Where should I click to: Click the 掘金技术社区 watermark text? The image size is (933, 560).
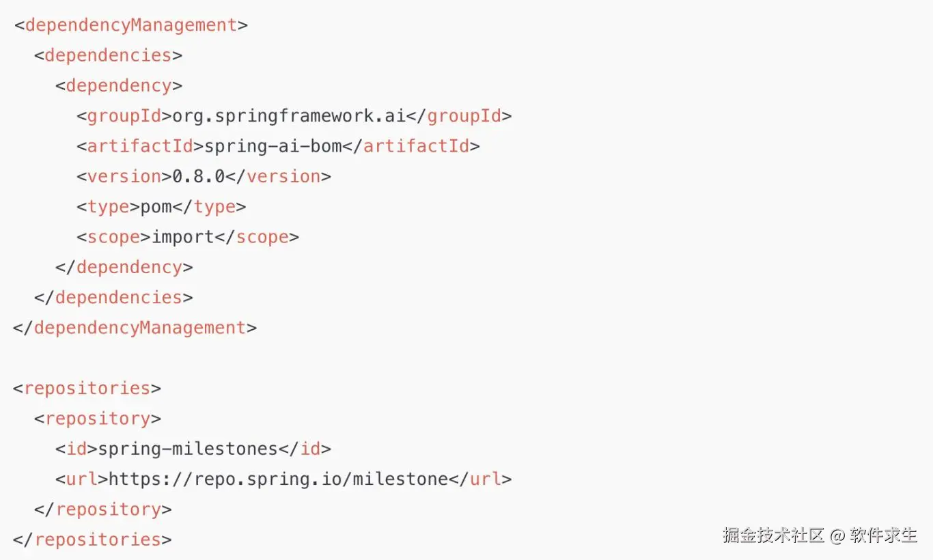774,535
